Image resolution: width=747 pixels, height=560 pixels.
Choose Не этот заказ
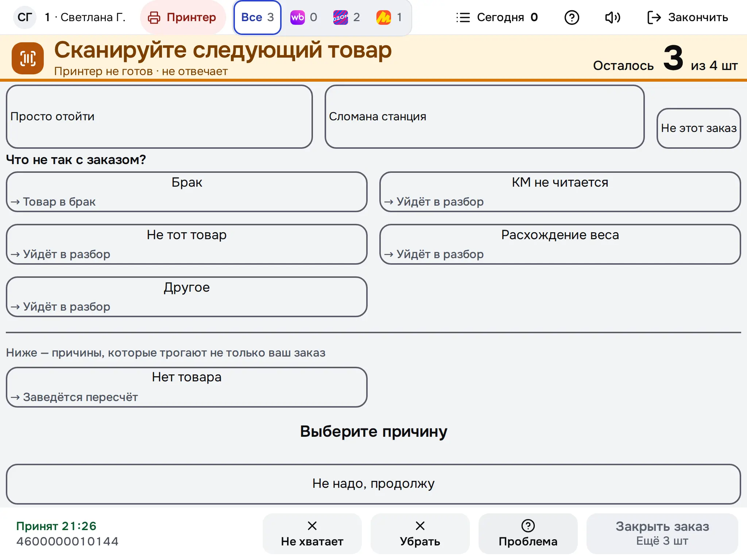(x=698, y=128)
